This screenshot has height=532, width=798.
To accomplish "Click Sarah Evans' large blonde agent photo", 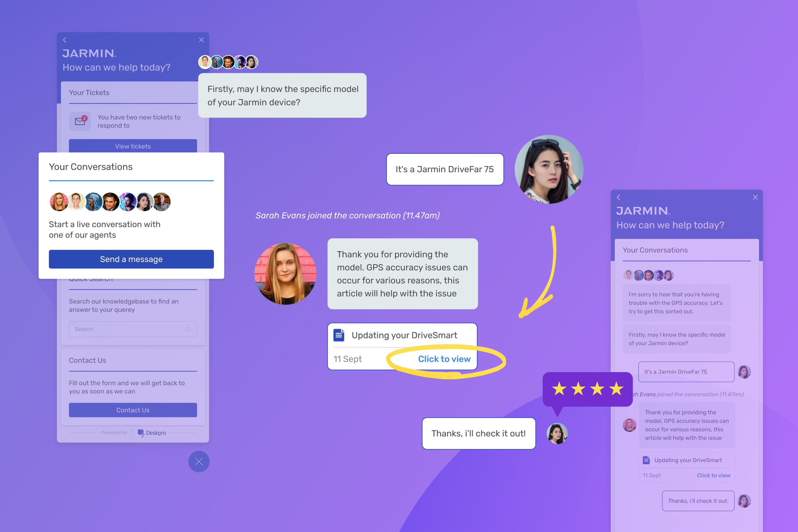I will point(285,273).
